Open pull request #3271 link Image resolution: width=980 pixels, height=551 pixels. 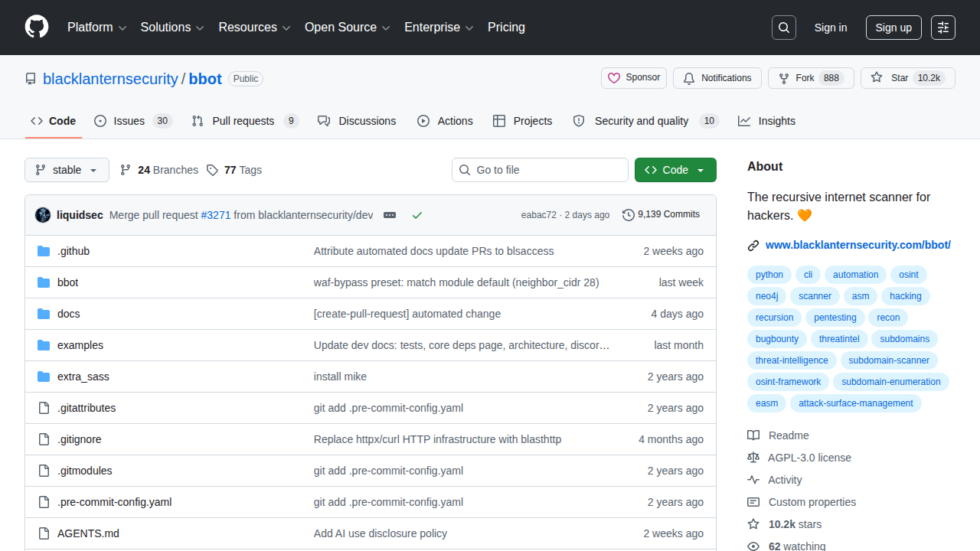pyautogui.click(x=216, y=215)
